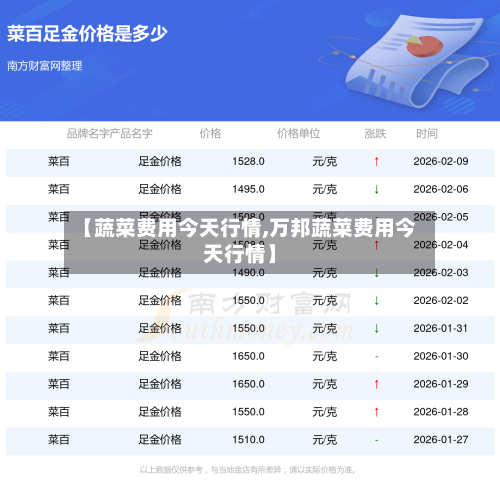
Task: Click the price 1528.0
Action: pos(248,162)
